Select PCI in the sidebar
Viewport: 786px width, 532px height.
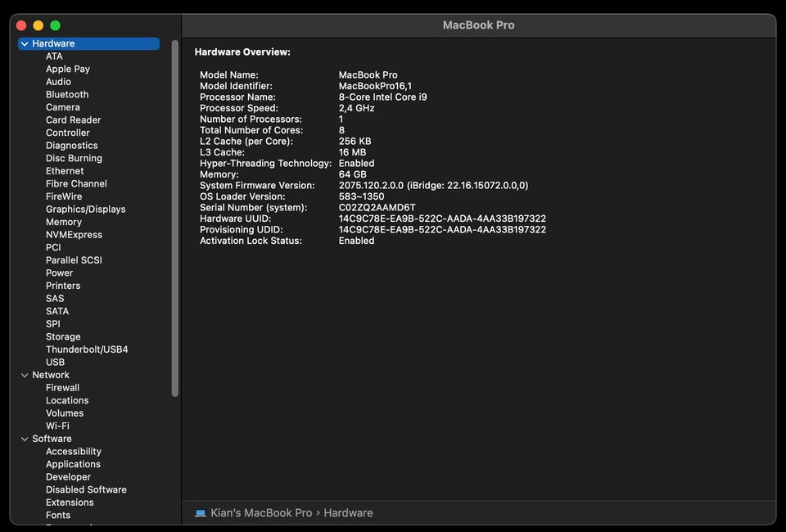tap(53, 247)
